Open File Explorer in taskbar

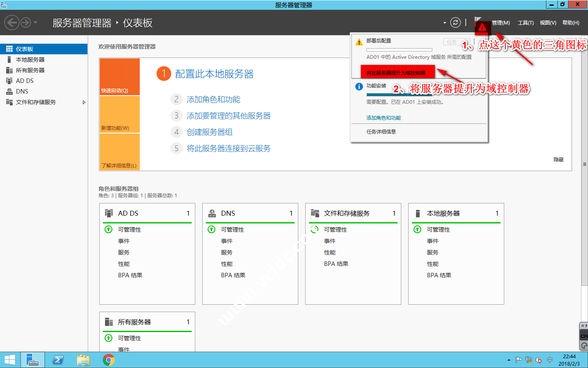coord(83,360)
